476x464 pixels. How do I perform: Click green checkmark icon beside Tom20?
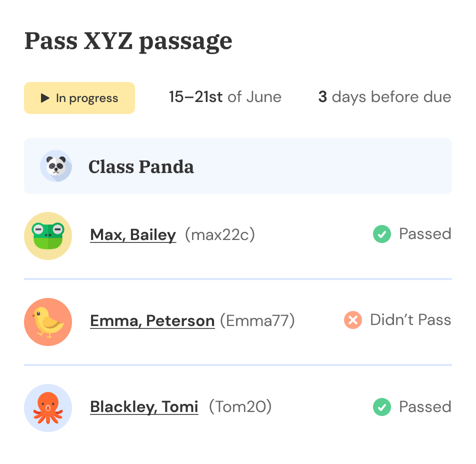[382, 407]
